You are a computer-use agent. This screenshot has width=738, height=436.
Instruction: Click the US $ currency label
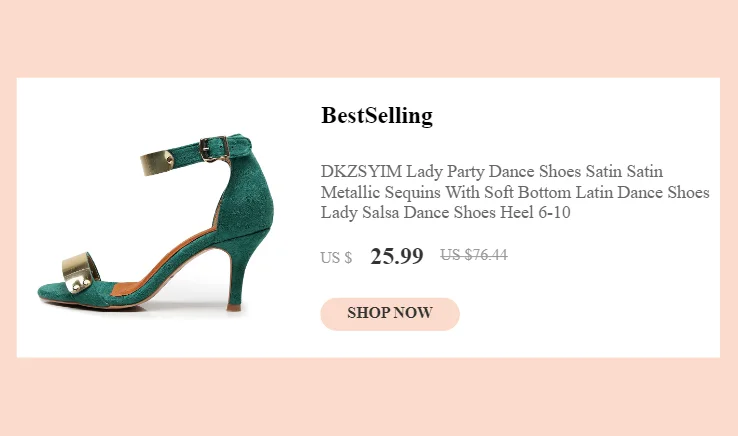point(336,258)
